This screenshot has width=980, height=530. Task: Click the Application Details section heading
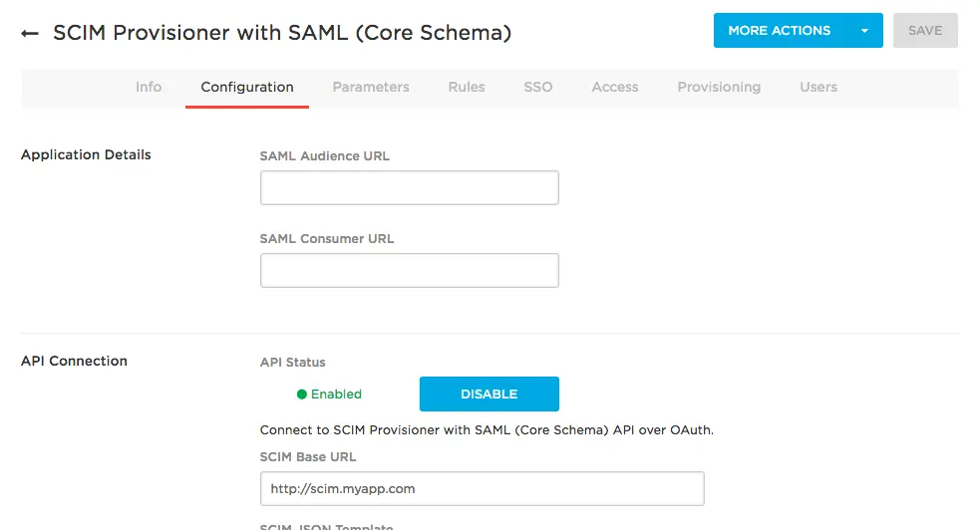pos(86,154)
